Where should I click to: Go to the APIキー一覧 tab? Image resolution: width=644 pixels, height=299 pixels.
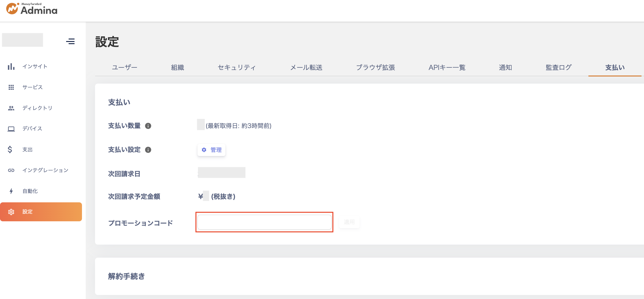click(x=447, y=67)
